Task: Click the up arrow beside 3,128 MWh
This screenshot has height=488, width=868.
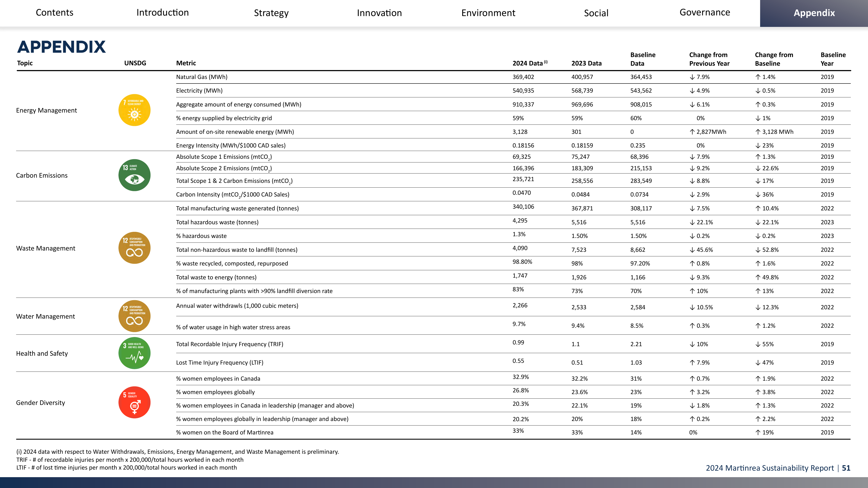Action: 758,132
